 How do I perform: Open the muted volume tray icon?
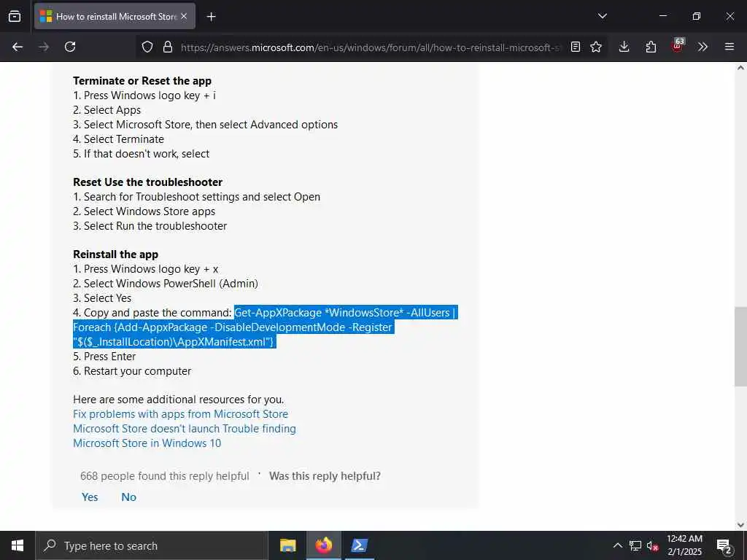[653, 545]
